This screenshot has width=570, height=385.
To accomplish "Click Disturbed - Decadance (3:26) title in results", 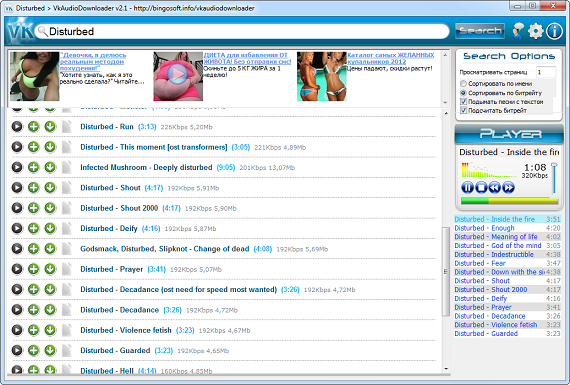I will click(120, 310).
